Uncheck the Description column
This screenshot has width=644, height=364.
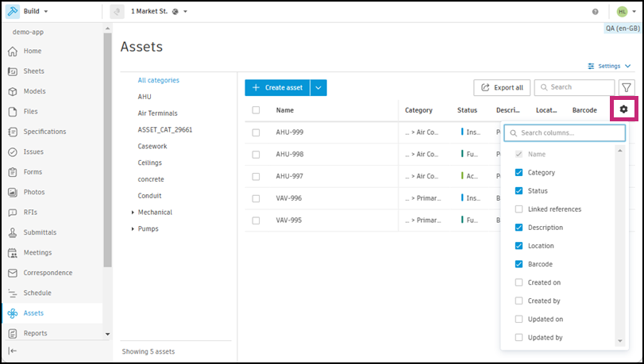pos(519,228)
